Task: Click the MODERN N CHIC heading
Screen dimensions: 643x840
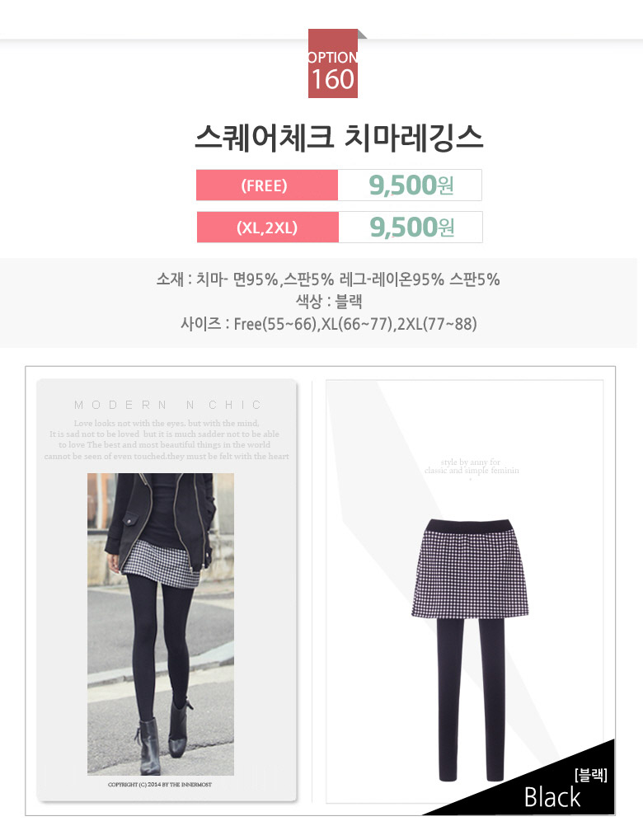Action: [x=167, y=405]
